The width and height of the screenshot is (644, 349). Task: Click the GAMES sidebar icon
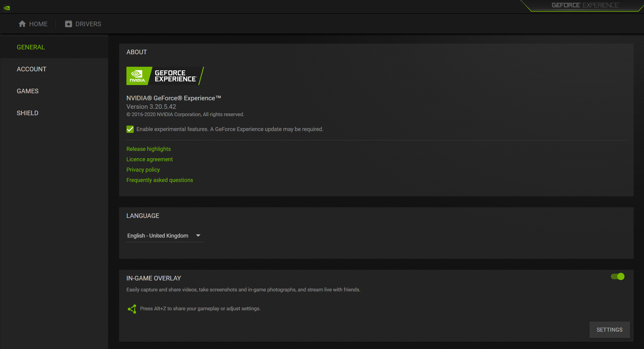coord(27,91)
